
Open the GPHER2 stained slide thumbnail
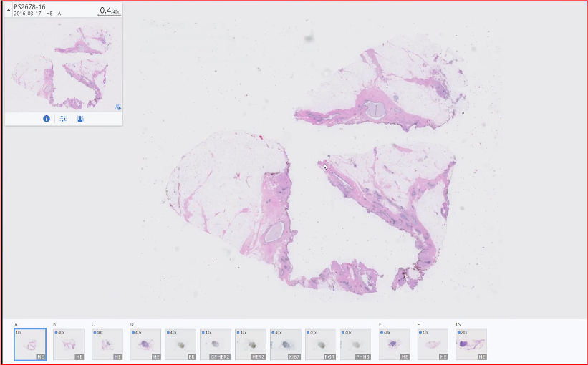tap(216, 344)
